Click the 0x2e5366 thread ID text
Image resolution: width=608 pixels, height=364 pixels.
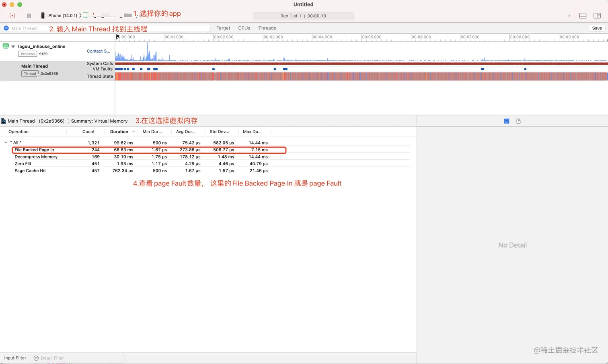pyautogui.click(x=49, y=74)
